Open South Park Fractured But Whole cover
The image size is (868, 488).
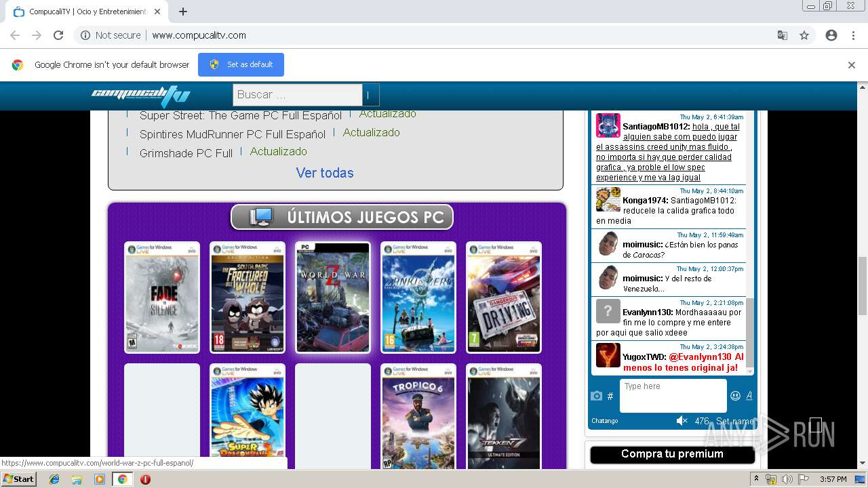pos(248,298)
